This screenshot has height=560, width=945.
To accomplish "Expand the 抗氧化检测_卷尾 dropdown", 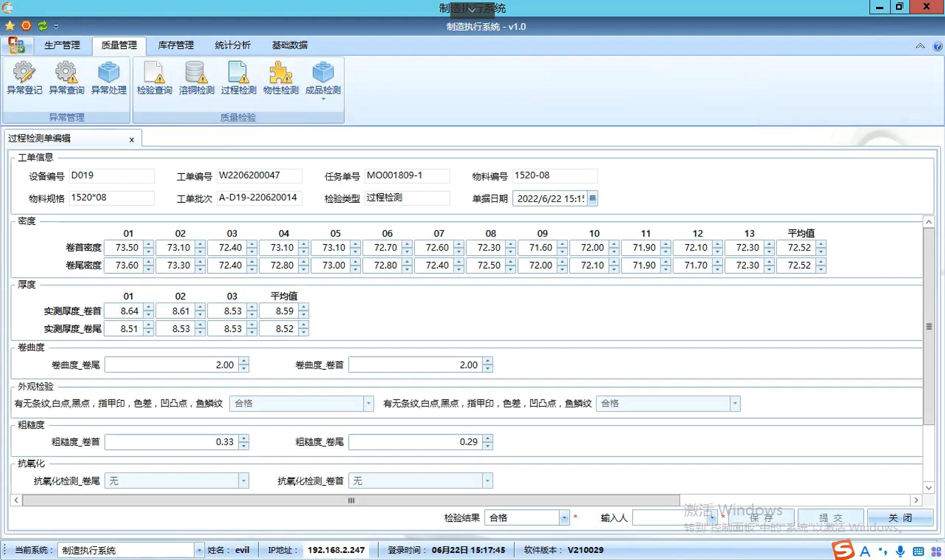I will pos(243,481).
